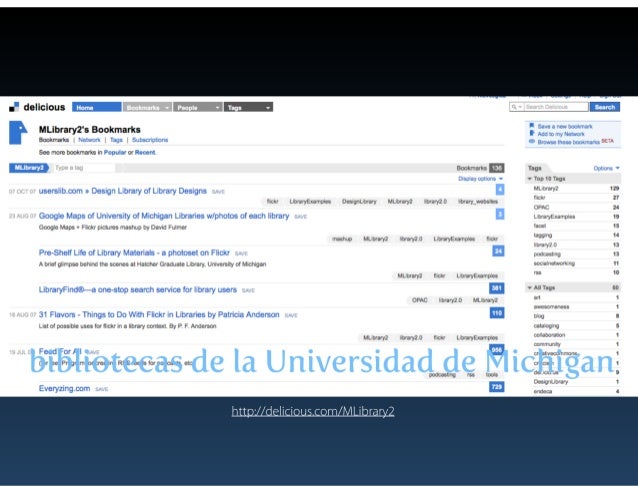Open LibraryFind one-stop search service link
This screenshot has width=638, height=493.
coord(138,290)
